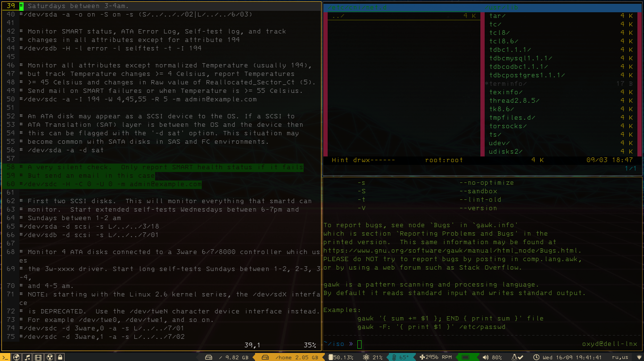This screenshot has width=644, height=361.
Task: Click the gawk Bugs.html URL in terminal
Action: coord(453,250)
